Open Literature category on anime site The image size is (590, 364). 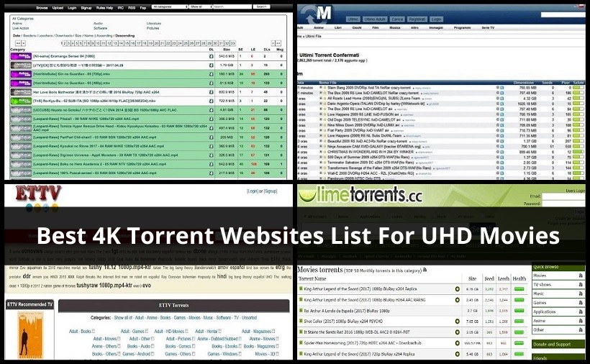(153, 23)
